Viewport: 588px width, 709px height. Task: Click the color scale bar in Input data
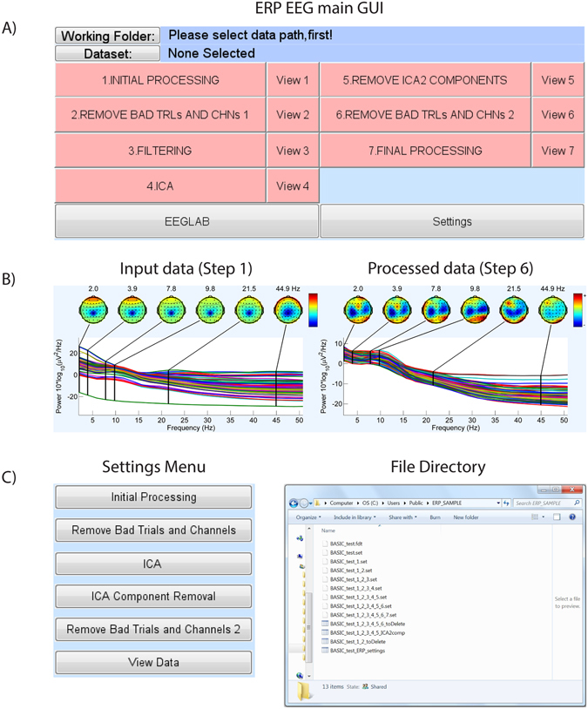click(313, 310)
